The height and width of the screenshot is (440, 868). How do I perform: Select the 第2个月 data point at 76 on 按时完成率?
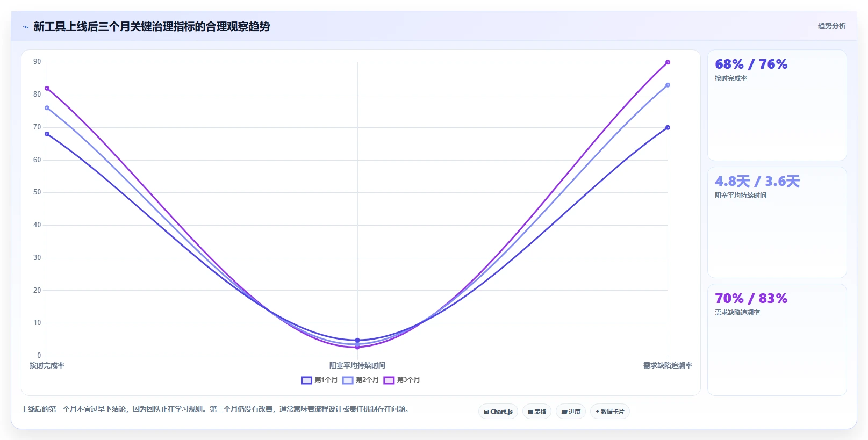(47, 108)
